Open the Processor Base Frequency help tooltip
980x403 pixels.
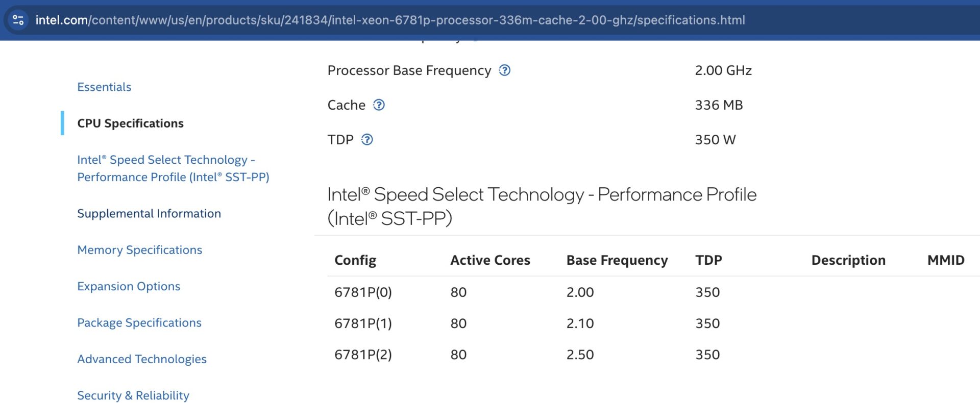504,70
